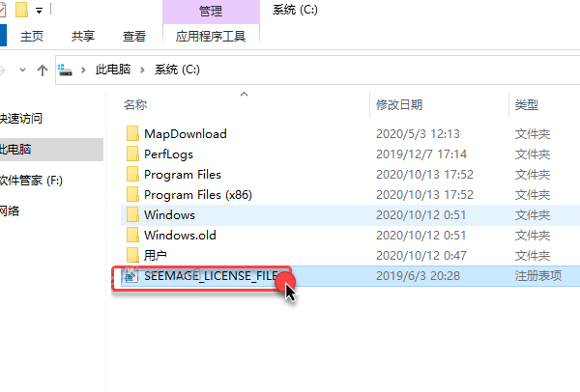Click 此电脑 in the address breadcrumb
Viewport: 580px width, 392px height.
113,70
